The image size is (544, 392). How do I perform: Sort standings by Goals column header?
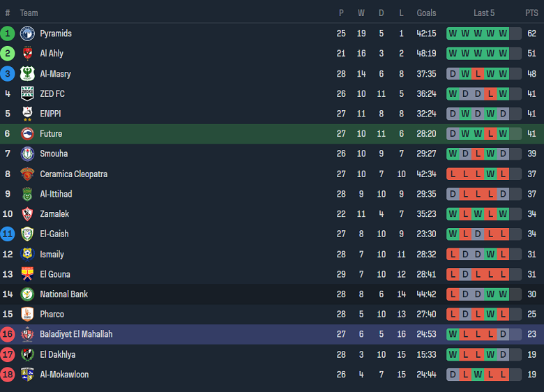426,13
